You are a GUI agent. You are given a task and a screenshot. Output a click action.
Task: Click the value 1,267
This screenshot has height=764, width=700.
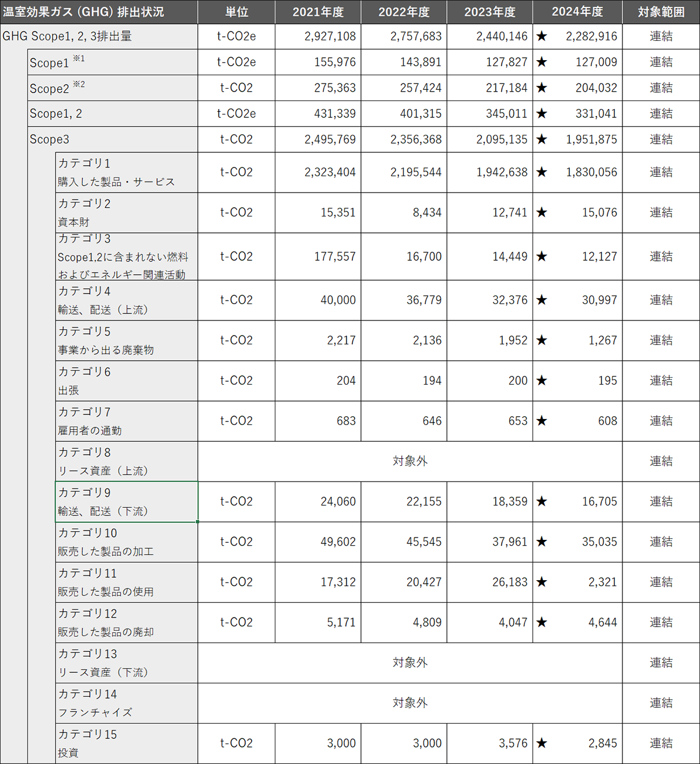tap(603, 340)
